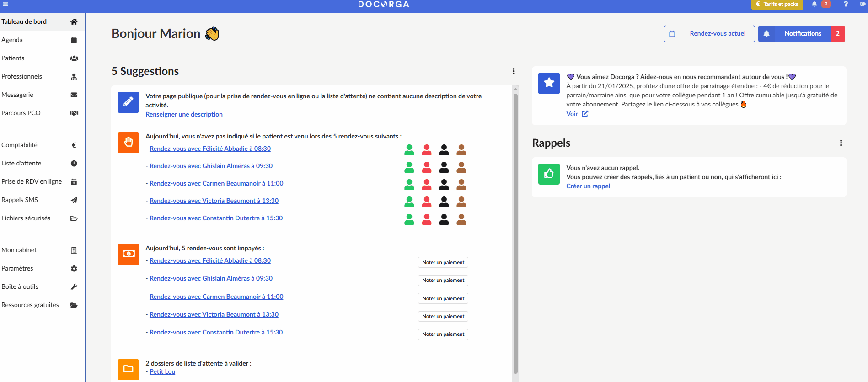Note a payment for Ghislain Alméras

pos(443,280)
